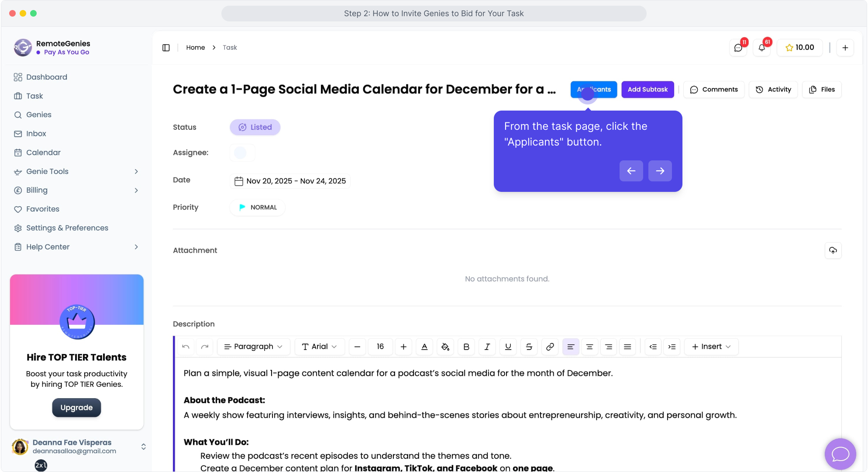Viewport: 868px width, 472px height.
Task: Toggle the sidebar panel icon
Action: 166,48
